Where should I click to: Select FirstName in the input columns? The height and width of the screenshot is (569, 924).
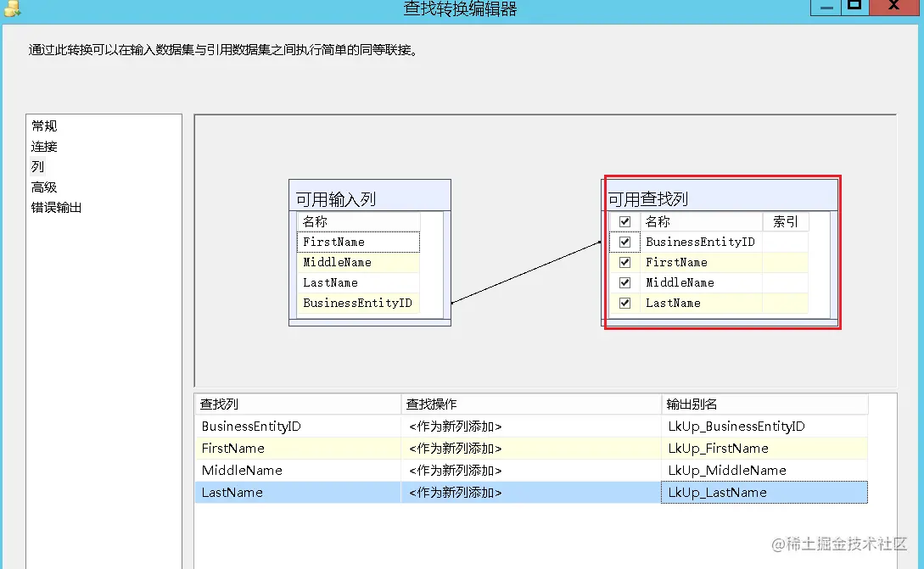pyautogui.click(x=358, y=242)
